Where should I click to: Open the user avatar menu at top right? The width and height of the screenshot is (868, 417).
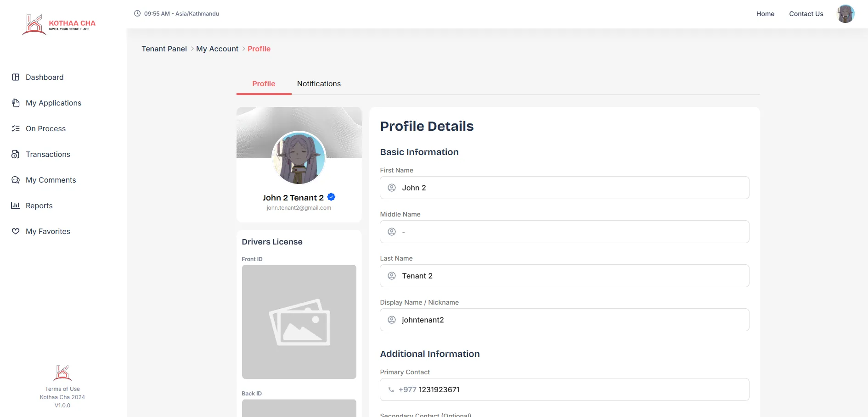coord(845,14)
